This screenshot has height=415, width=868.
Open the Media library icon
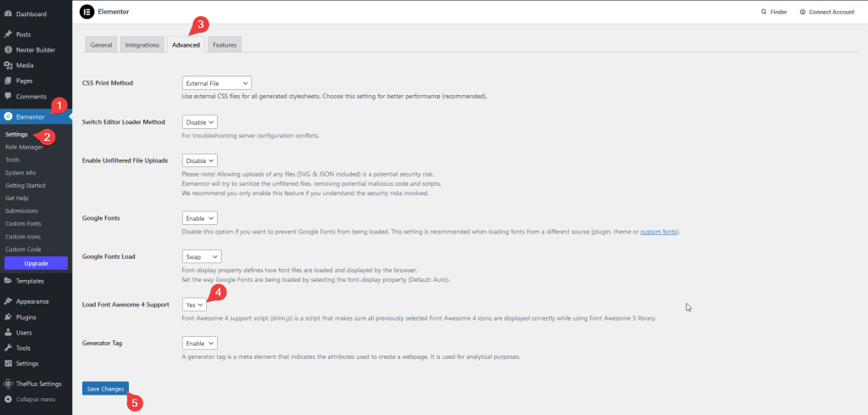(x=8, y=64)
